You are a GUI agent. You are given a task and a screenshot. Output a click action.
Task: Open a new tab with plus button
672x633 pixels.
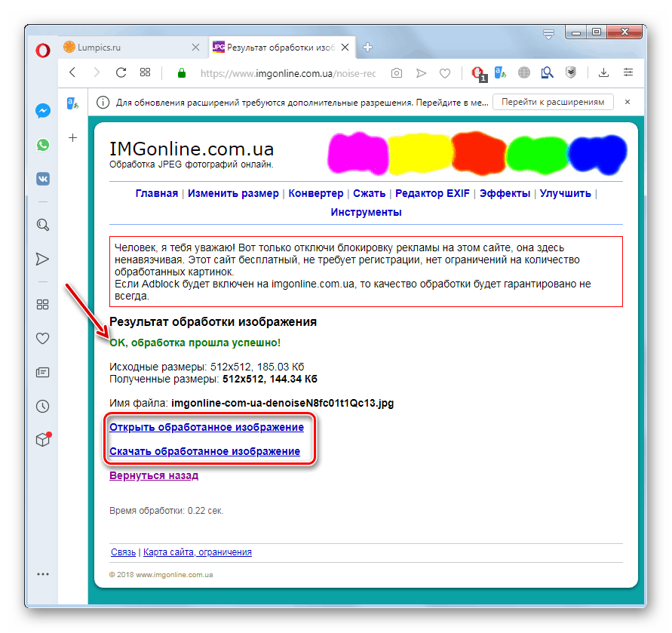pos(368,48)
